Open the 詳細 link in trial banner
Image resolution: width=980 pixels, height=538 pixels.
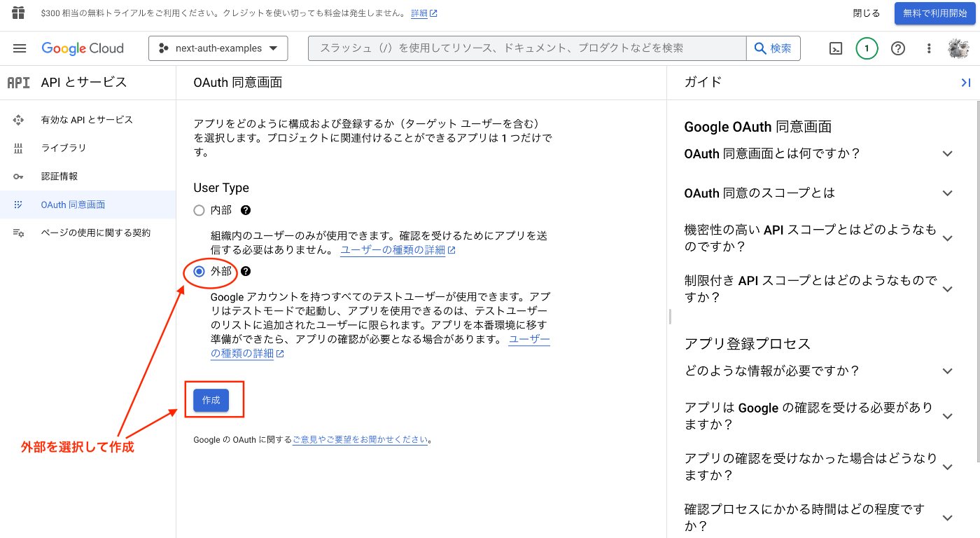(x=424, y=13)
